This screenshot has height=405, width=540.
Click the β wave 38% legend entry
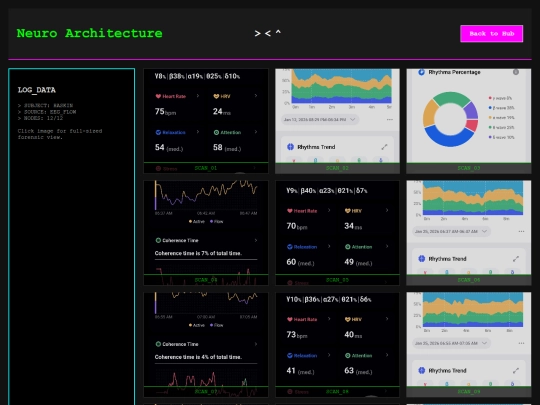click(501, 108)
